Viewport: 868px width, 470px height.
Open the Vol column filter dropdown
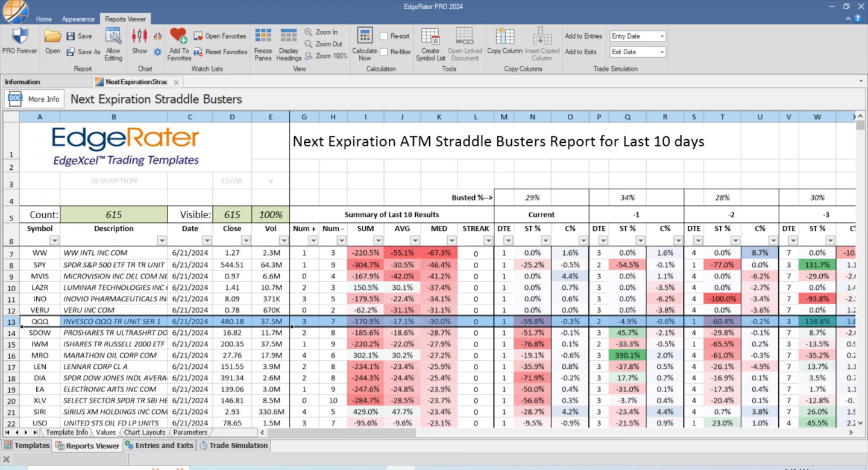click(x=283, y=240)
